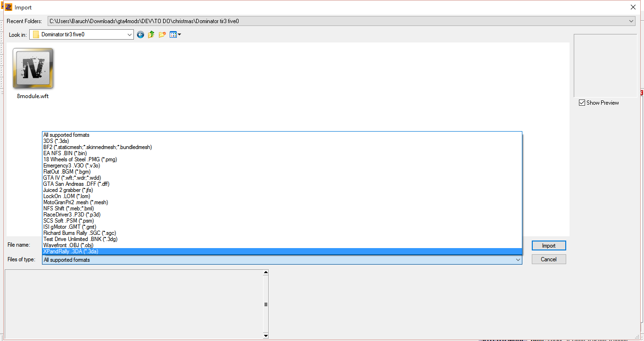The image size is (644, 341).
Task: Select ISI gMotor .GMT format
Action: pyautogui.click(x=282, y=227)
